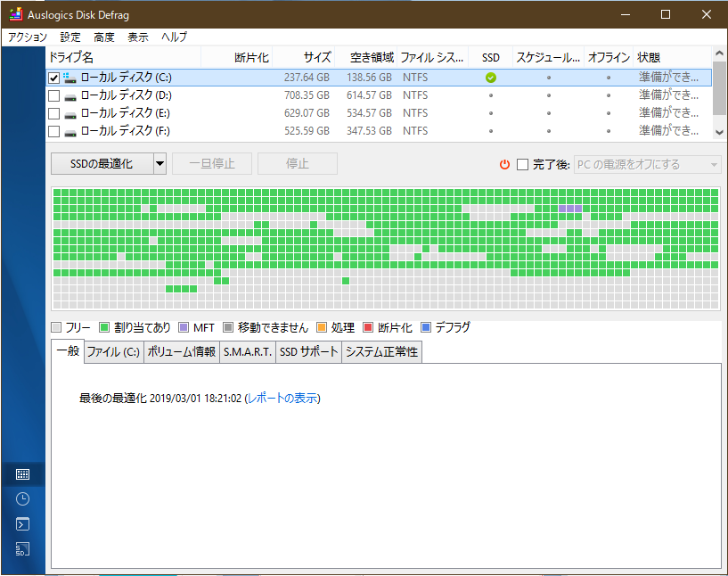
Task: Click the 最後の最適化 2019/03/01 18:21:02 text
Action: (x=160, y=398)
